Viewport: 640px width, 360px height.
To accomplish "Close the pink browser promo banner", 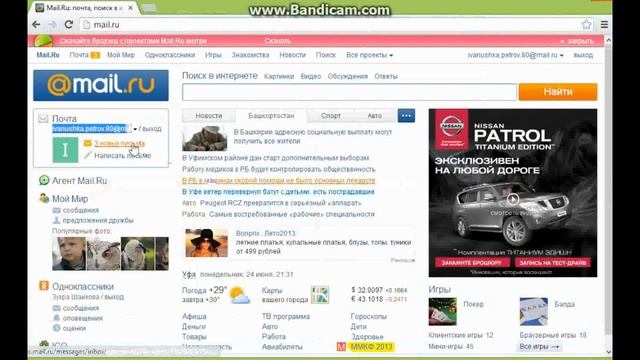I will (577, 41).
